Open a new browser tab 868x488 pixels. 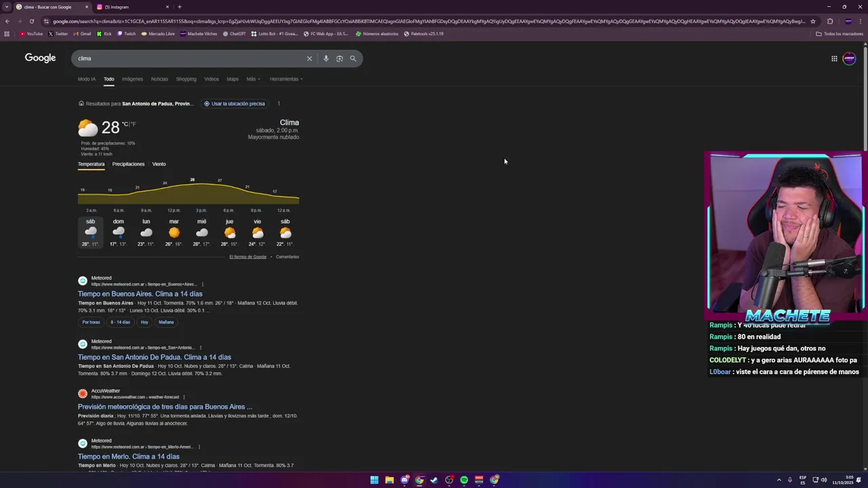(179, 7)
